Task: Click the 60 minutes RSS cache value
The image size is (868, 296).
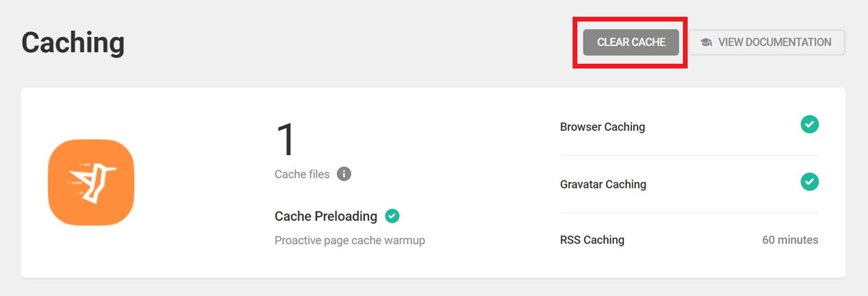Action: point(790,240)
